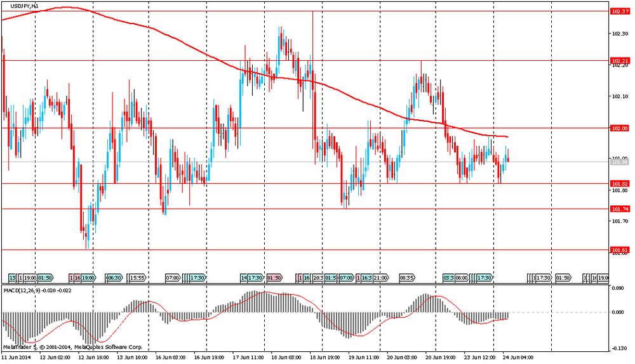Click the 102.21 resistance level label
Screen dimensions: 635x364
pos(619,61)
